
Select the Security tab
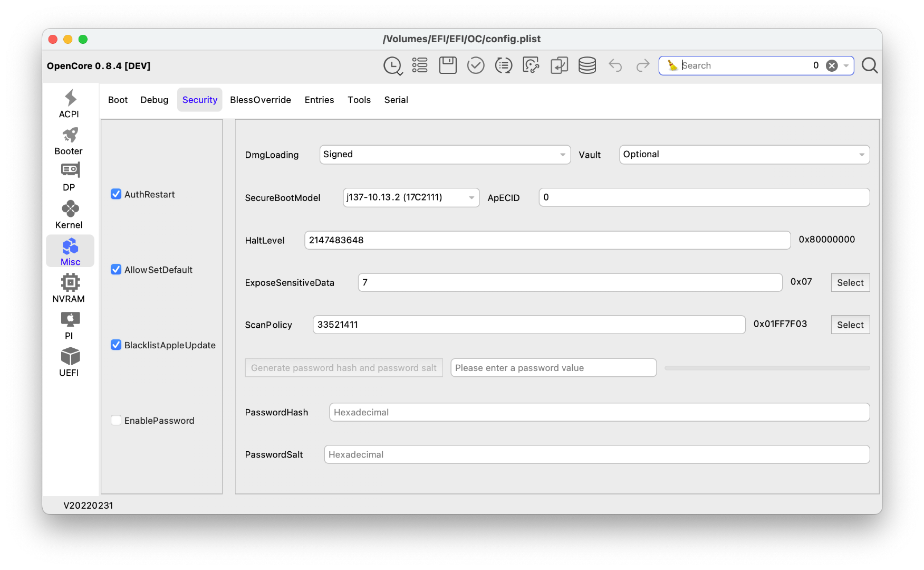[200, 100]
